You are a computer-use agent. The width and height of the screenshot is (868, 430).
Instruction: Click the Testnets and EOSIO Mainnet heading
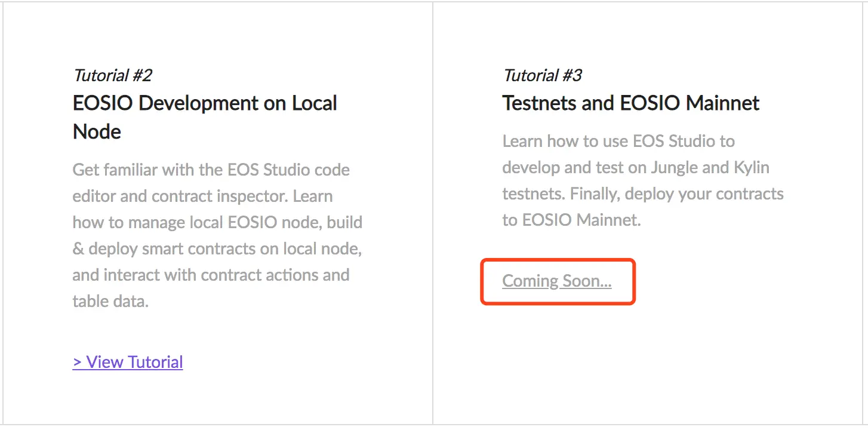[x=630, y=103]
